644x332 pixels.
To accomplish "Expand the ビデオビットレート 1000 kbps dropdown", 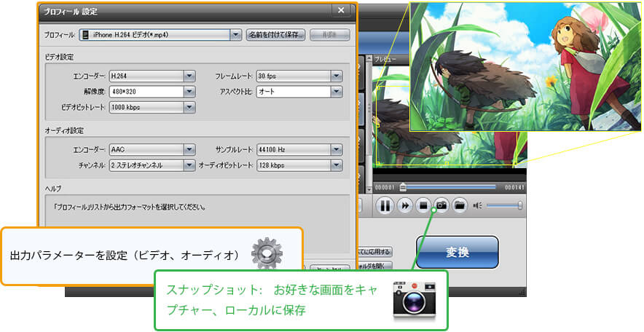I will (189, 107).
